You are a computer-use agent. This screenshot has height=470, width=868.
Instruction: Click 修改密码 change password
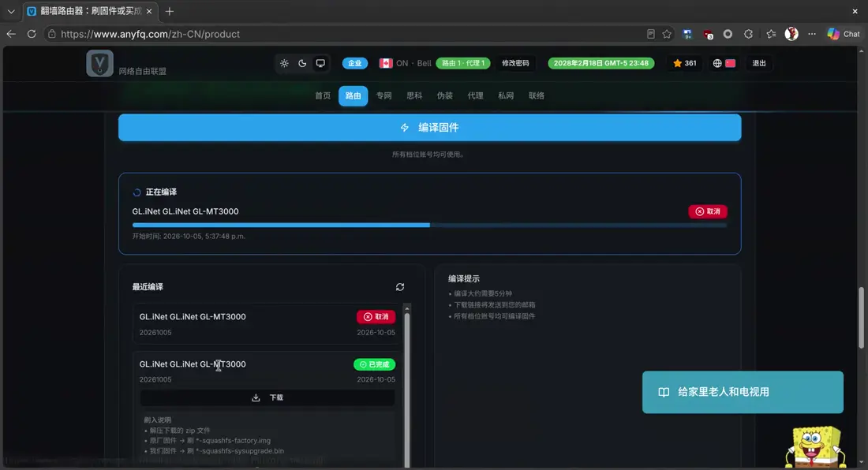pyautogui.click(x=515, y=63)
